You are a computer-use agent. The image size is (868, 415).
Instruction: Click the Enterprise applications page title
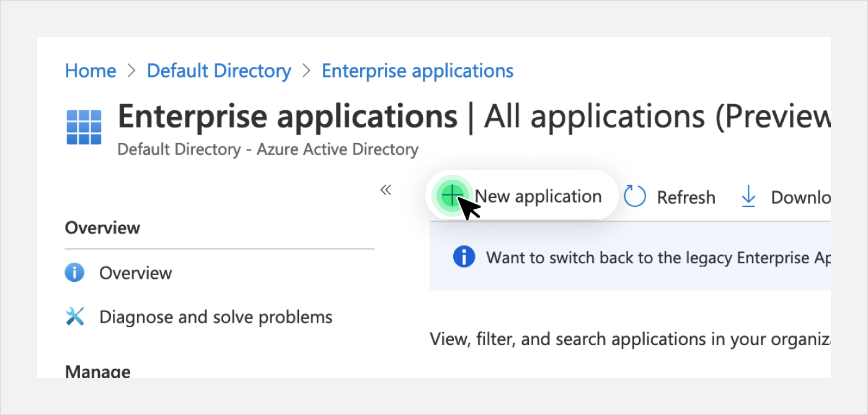coord(288,116)
